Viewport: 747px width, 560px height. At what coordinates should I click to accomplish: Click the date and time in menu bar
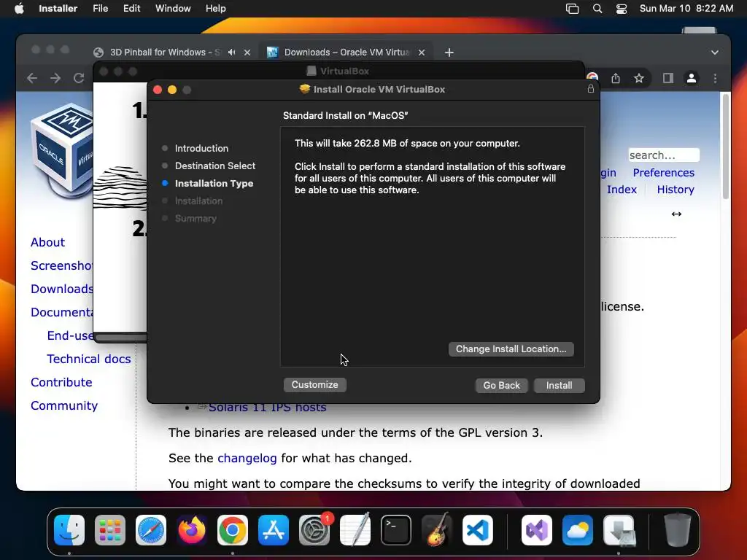(686, 9)
